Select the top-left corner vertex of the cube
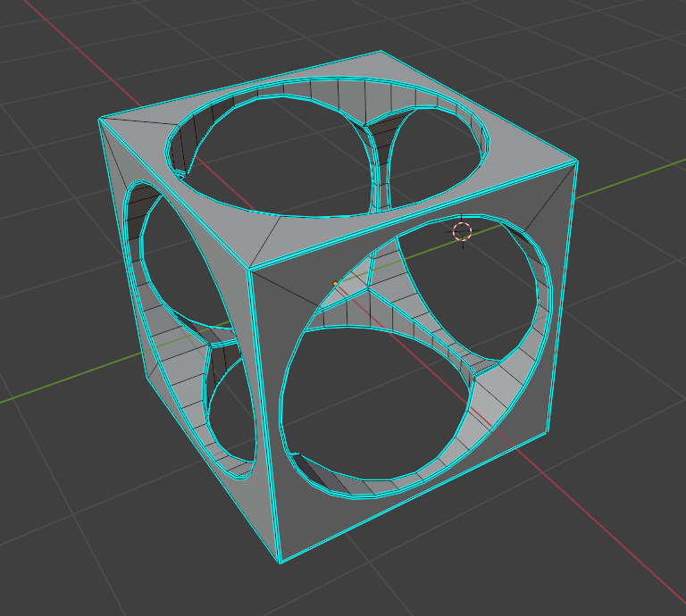Viewport: 686px width, 616px height. [100, 120]
